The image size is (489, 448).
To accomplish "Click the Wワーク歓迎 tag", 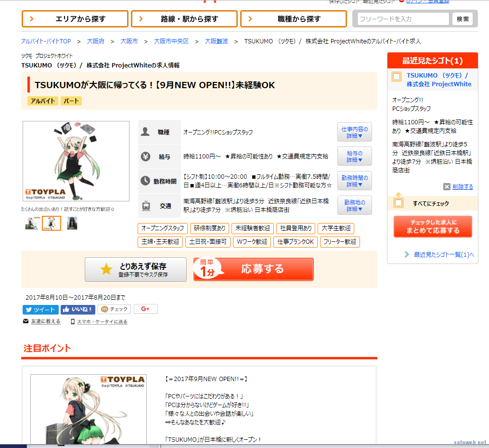I will click(x=252, y=242).
